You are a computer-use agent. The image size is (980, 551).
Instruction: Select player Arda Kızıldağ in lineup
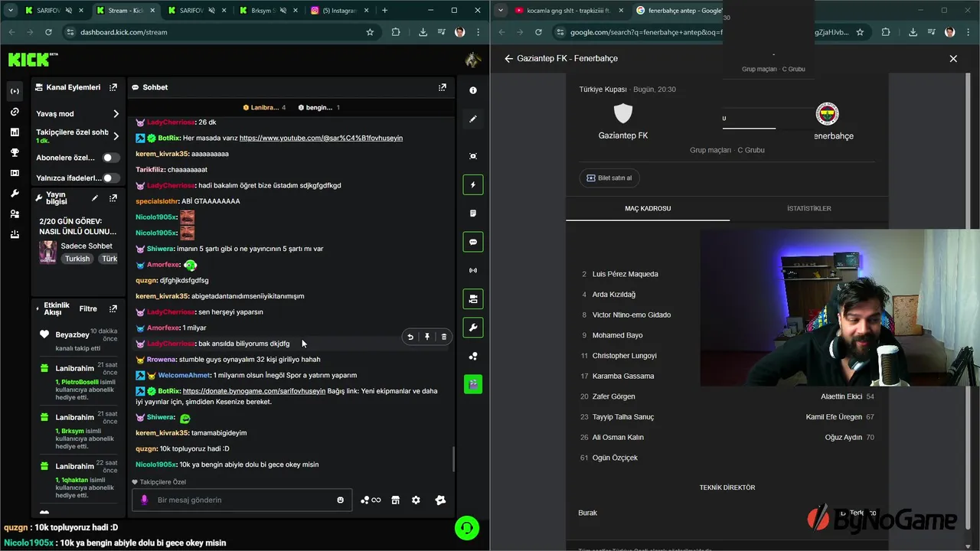[x=614, y=295]
